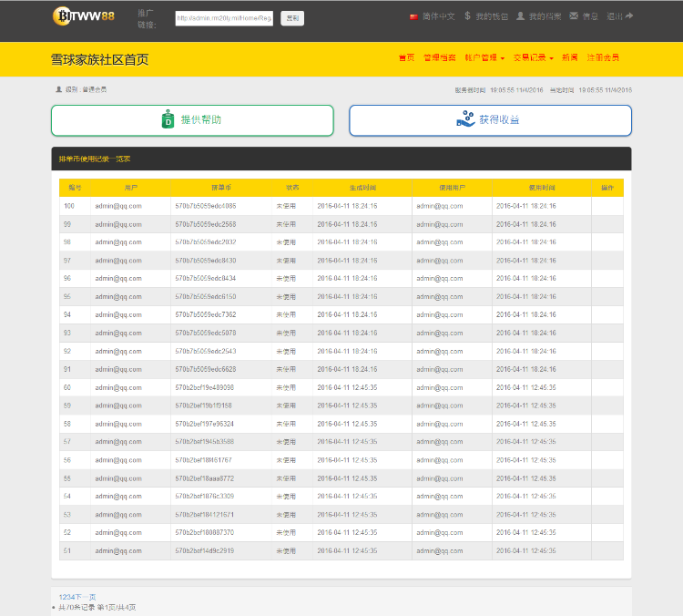Click the 生成时间 column header
Viewport: 683px width, 616px height.
362,188
